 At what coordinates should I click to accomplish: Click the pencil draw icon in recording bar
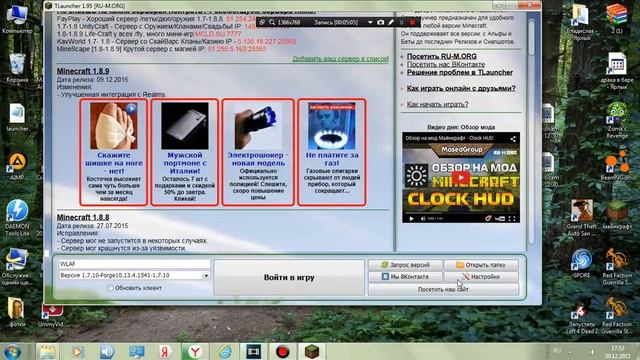pyautogui.click(x=391, y=22)
